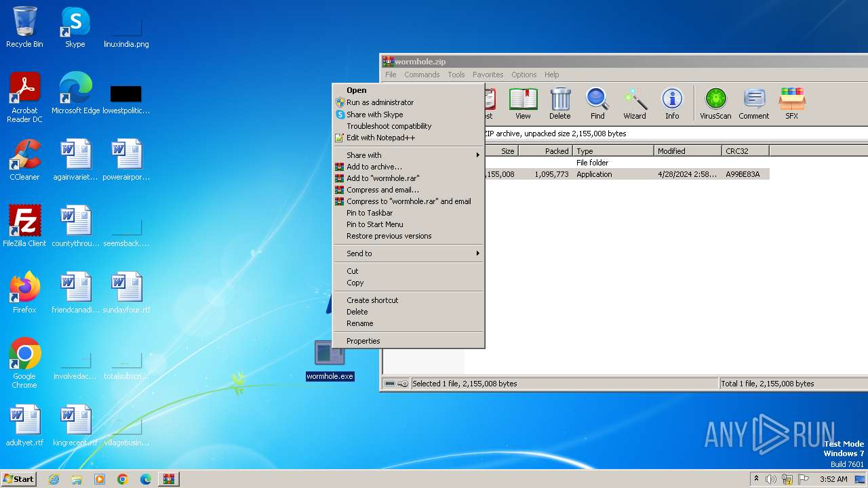This screenshot has width=868, height=488.
Task: Click the Comment toolbar icon
Action: tap(754, 104)
